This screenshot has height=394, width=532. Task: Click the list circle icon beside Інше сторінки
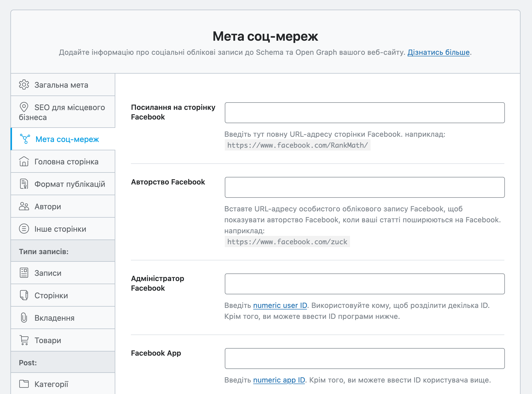pos(24,229)
